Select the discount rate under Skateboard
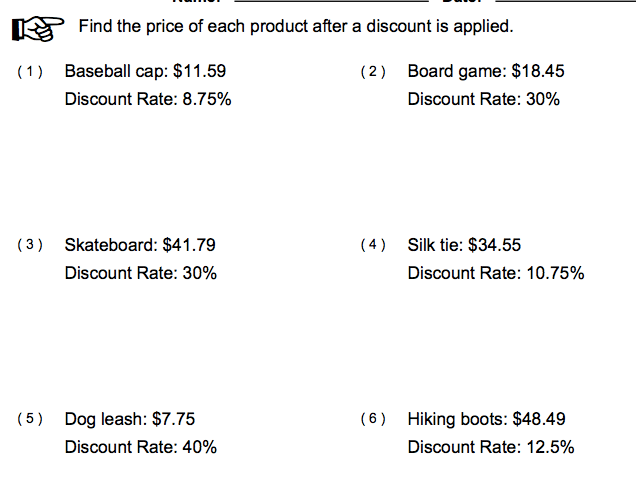 [140, 273]
